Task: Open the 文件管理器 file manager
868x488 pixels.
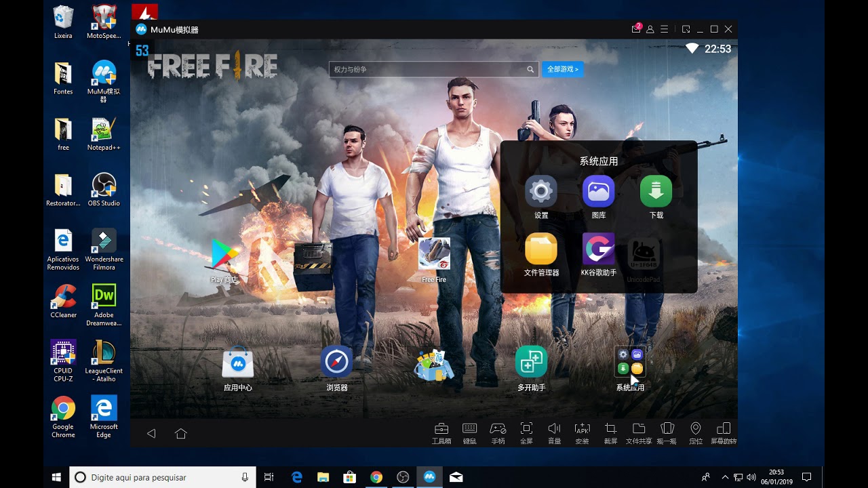Action: click(x=541, y=255)
